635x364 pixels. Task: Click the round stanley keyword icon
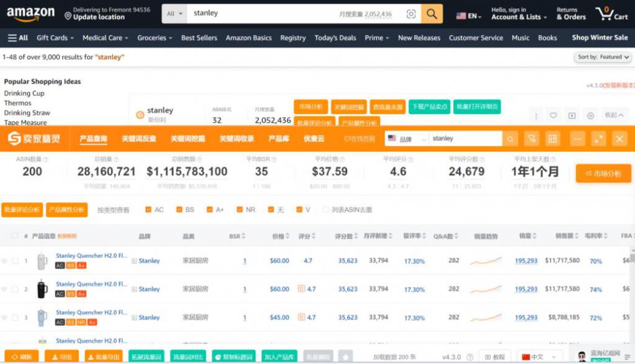(x=140, y=115)
